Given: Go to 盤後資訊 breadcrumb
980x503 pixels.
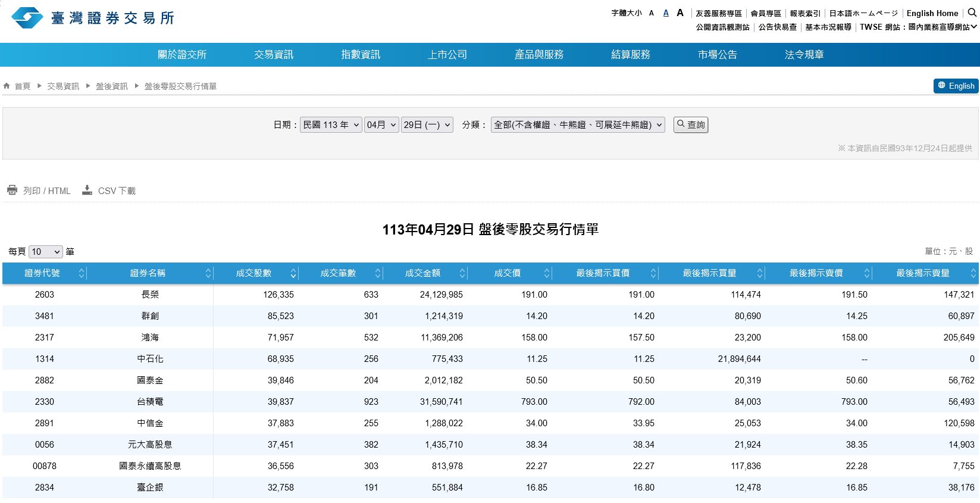Looking at the screenshot, I should 112,86.
